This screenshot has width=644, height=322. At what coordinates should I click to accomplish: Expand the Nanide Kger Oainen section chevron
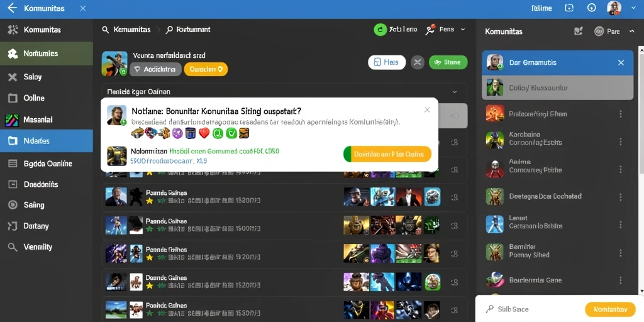pos(454,92)
